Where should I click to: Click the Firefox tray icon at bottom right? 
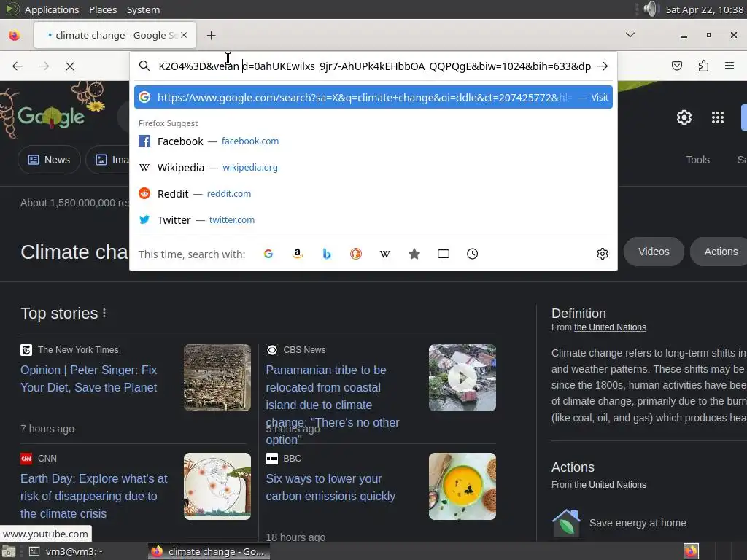691,551
